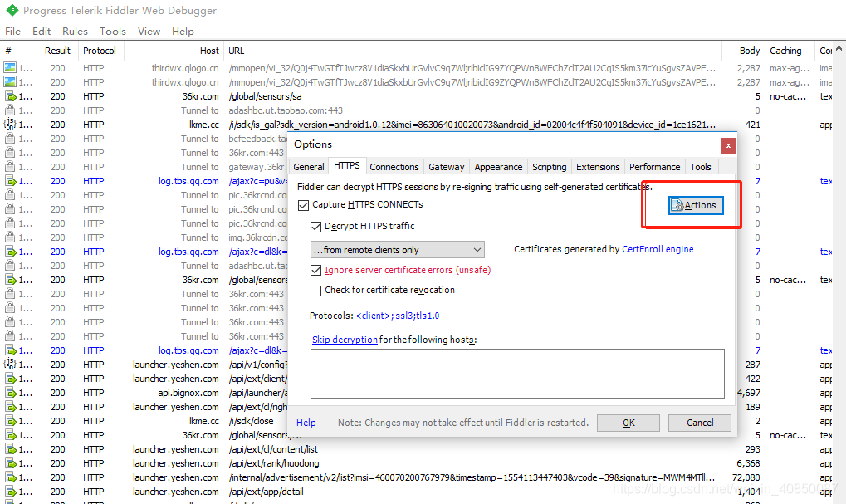The height and width of the screenshot is (504, 846).
Task: Click the Cancel button in Options
Action: [x=700, y=423]
